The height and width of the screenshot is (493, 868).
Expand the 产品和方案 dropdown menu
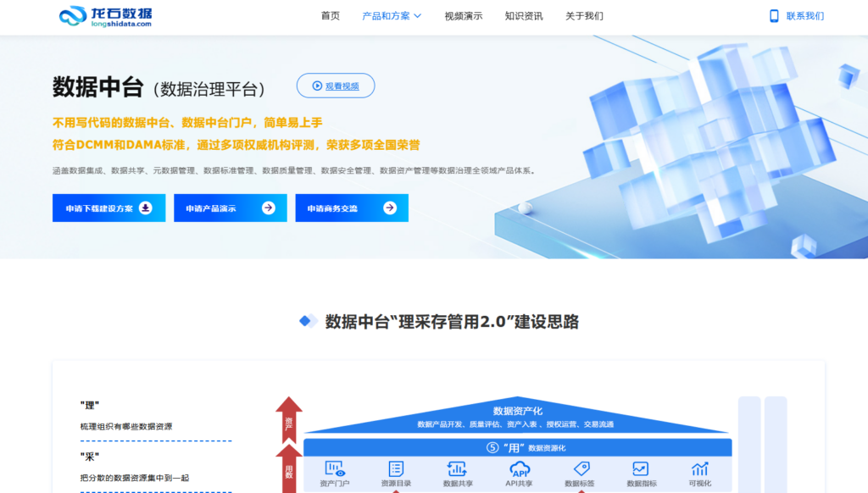pyautogui.click(x=386, y=16)
